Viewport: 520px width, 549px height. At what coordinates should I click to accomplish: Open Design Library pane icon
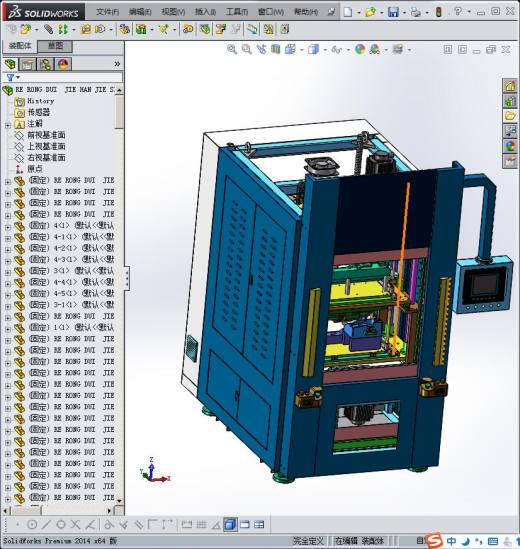point(510,101)
